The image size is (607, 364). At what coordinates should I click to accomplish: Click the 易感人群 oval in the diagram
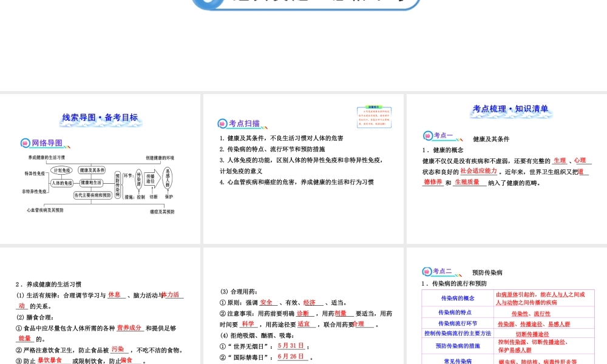coord(168,178)
